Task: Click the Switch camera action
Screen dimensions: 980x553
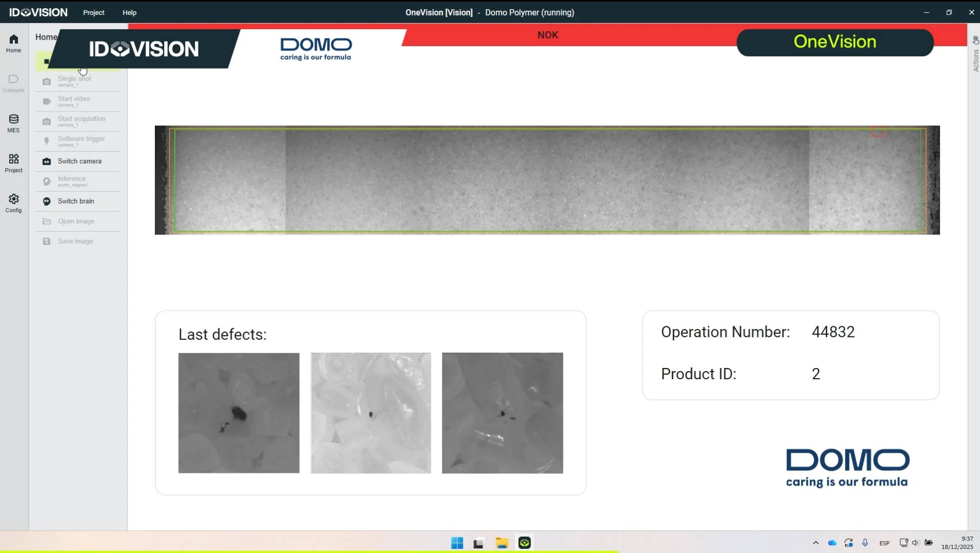Action: 78,161
